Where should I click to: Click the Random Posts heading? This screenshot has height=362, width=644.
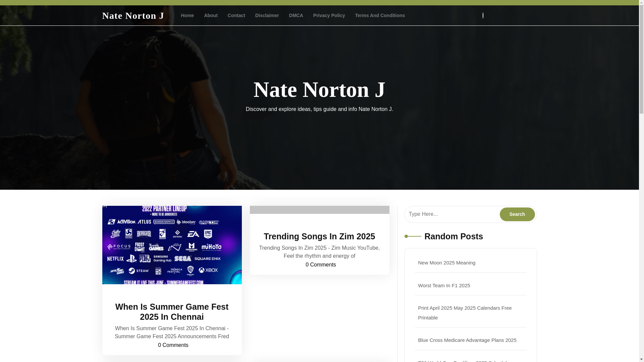pos(453,236)
